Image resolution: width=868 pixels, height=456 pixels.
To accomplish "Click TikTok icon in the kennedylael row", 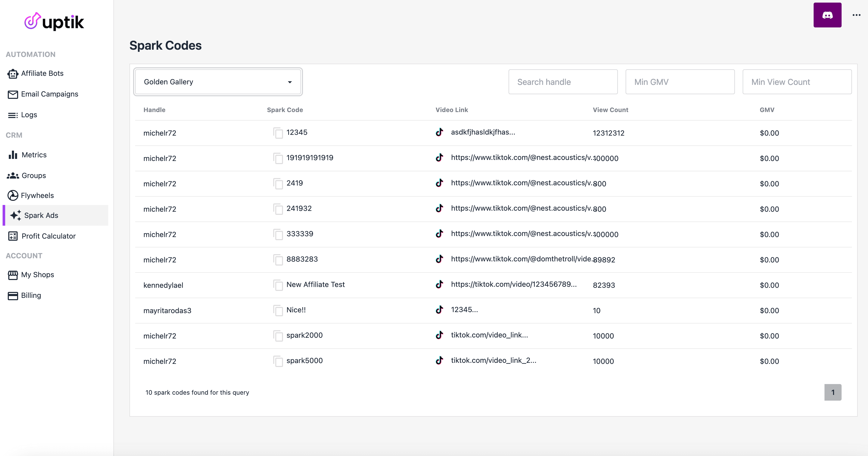I will pos(439,284).
